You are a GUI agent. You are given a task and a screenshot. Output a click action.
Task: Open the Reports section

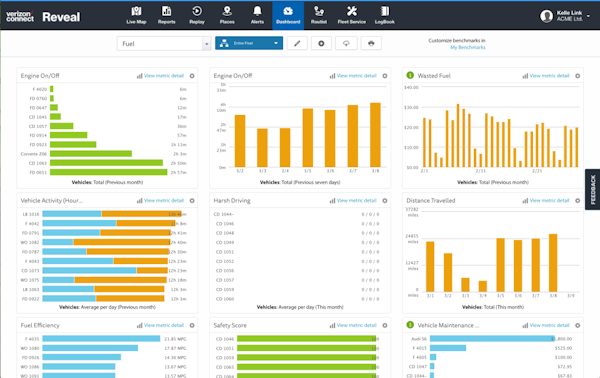[166, 15]
